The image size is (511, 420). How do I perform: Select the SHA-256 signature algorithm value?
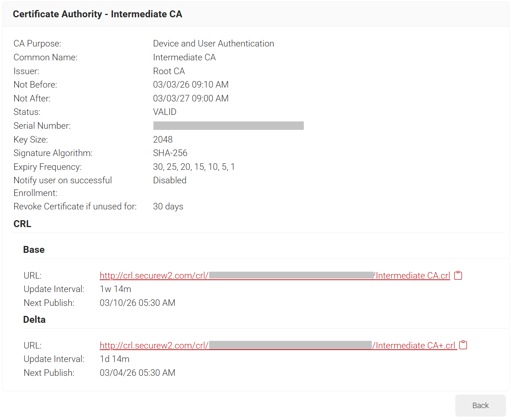170,153
